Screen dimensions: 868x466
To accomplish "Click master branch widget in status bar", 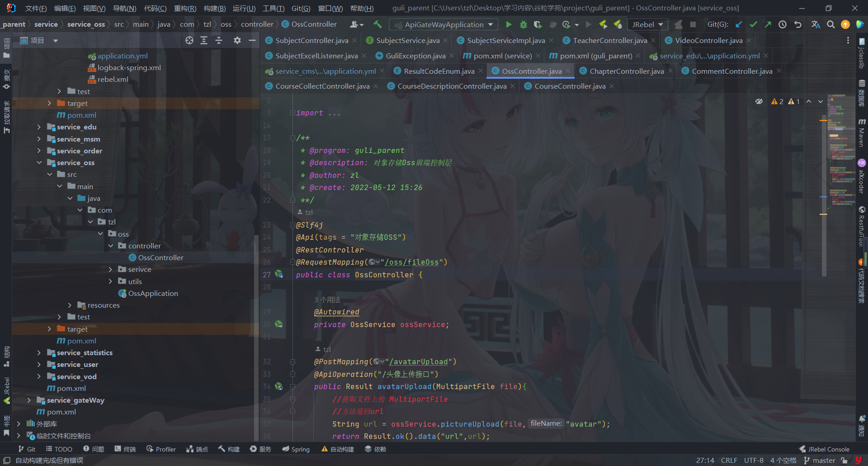I will click(x=820, y=460).
